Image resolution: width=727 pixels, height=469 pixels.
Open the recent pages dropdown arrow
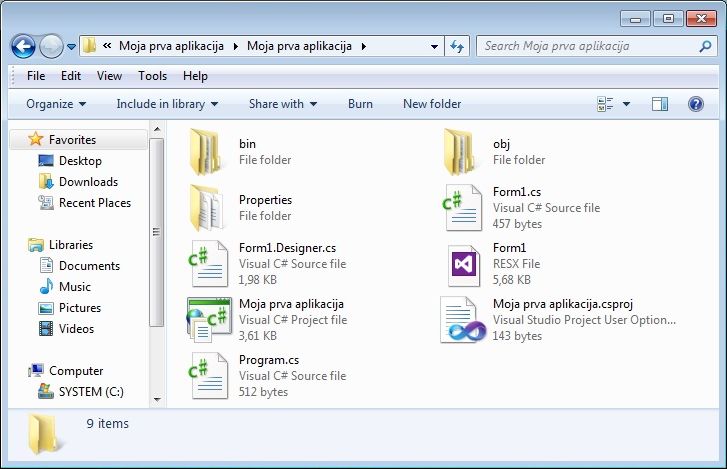71,47
